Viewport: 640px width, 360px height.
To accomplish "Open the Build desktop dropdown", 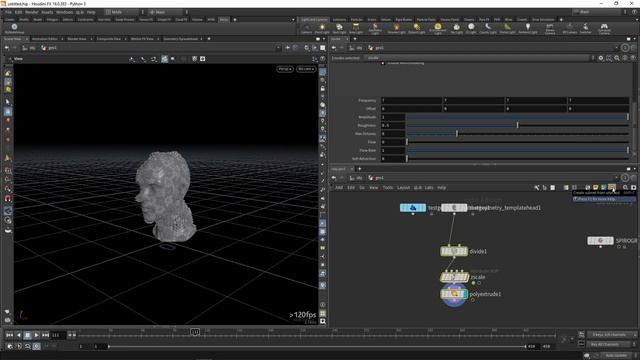I will [121, 12].
